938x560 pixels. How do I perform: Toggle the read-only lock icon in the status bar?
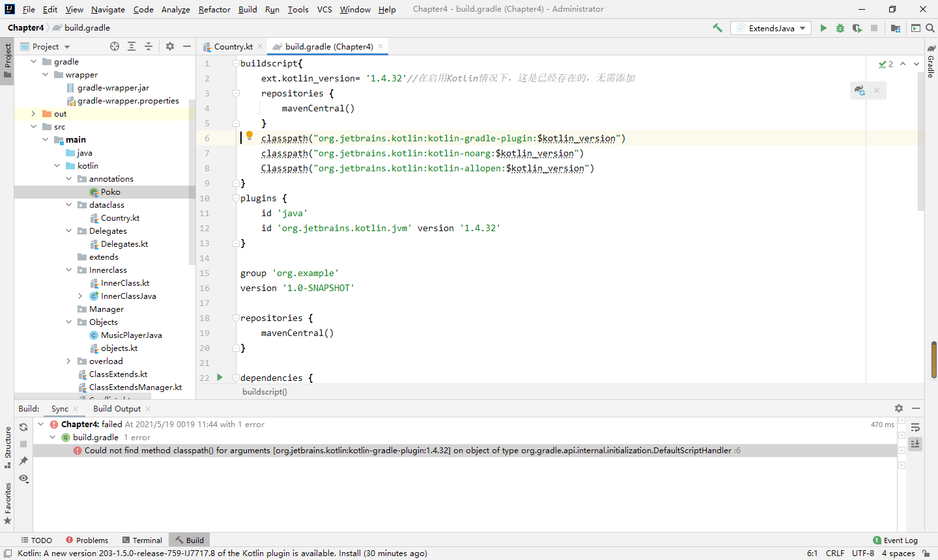[x=926, y=553]
